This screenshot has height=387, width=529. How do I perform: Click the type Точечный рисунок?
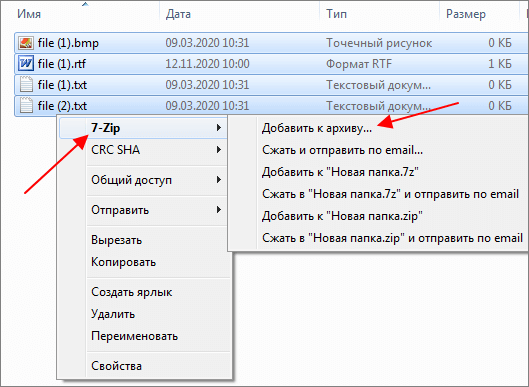(x=379, y=43)
